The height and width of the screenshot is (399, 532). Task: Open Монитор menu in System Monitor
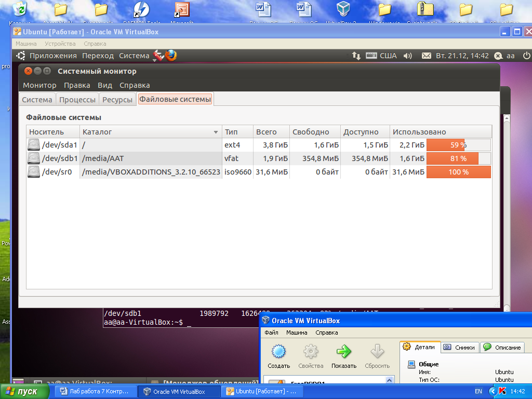click(x=39, y=85)
